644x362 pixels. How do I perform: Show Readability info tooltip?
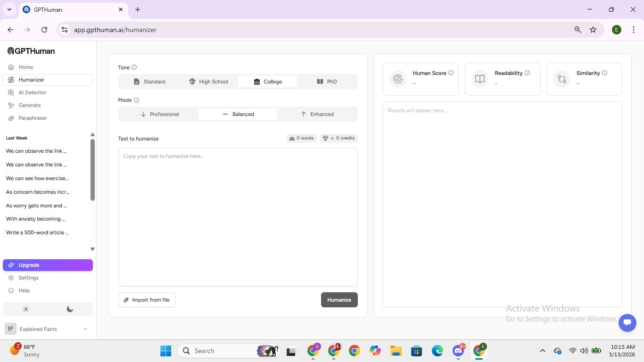pos(527,73)
